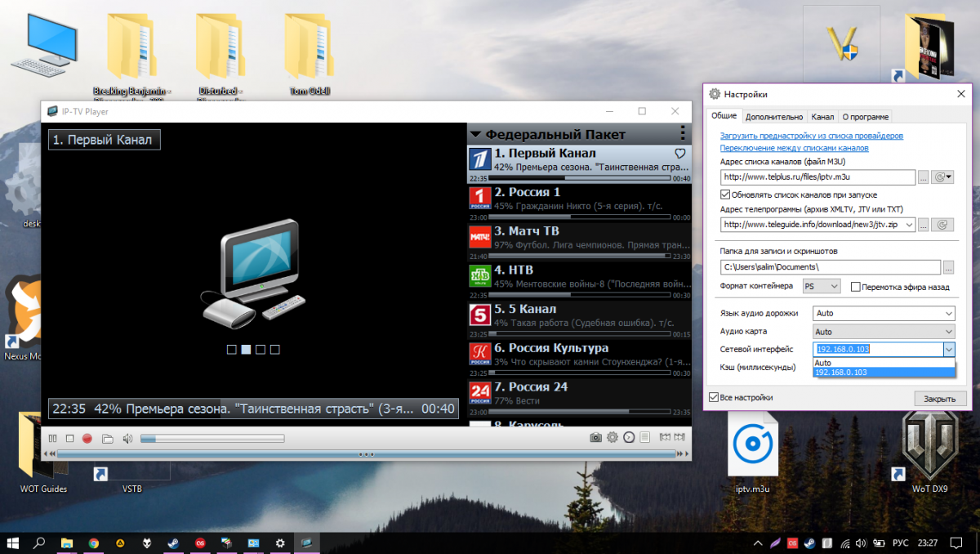Open the scheduler clock icon
The width and height of the screenshot is (980, 554).
tap(629, 438)
